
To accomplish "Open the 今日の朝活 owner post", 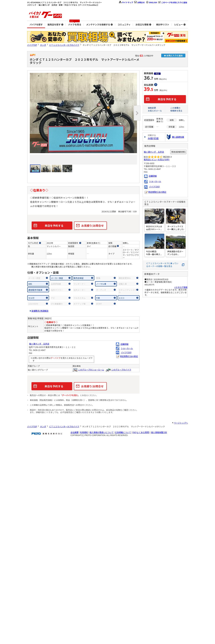I will point(154,245).
